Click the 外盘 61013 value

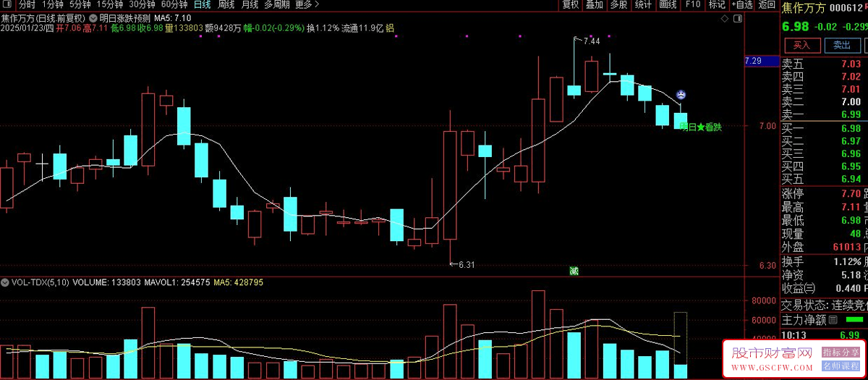click(846, 247)
